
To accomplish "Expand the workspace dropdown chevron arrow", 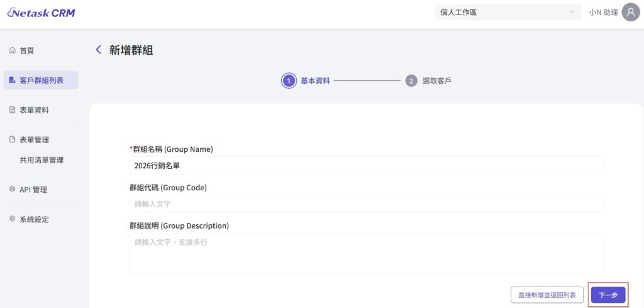I will pos(572,12).
